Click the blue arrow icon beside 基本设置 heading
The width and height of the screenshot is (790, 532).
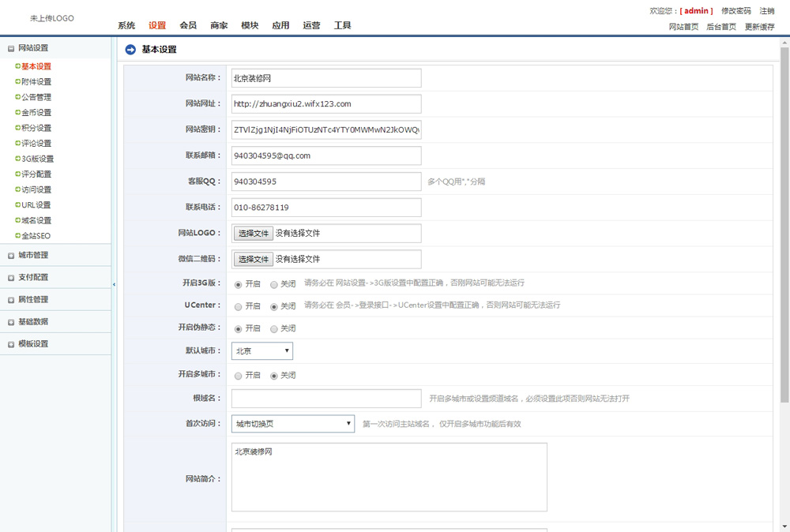click(130, 50)
